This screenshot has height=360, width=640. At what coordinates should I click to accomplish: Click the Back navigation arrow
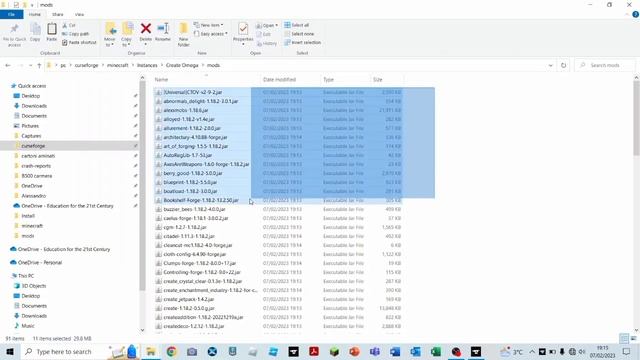point(8,65)
